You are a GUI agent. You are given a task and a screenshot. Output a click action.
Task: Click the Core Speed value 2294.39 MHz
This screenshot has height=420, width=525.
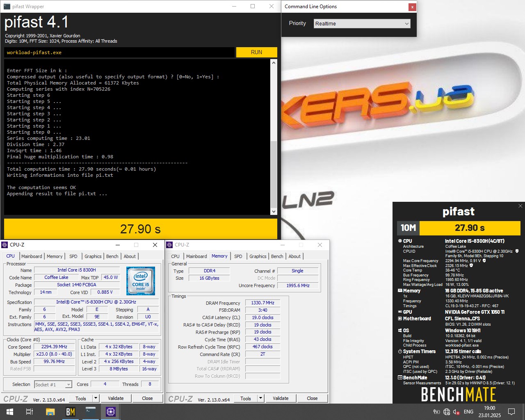55,347
